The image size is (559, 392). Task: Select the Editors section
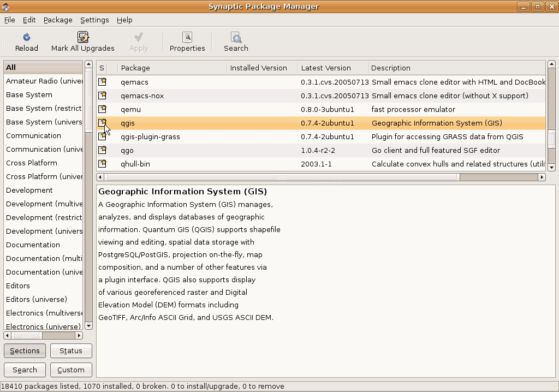point(43,286)
